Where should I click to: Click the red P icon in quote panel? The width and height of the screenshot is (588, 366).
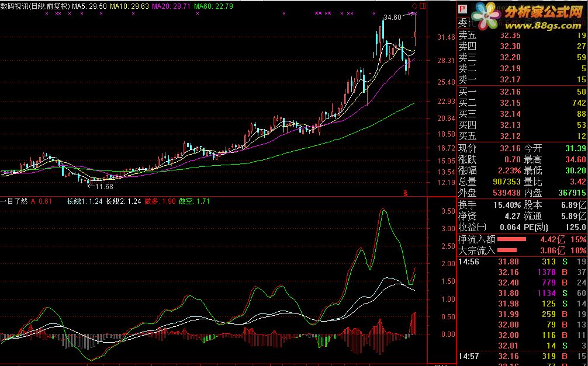tap(463, 9)
